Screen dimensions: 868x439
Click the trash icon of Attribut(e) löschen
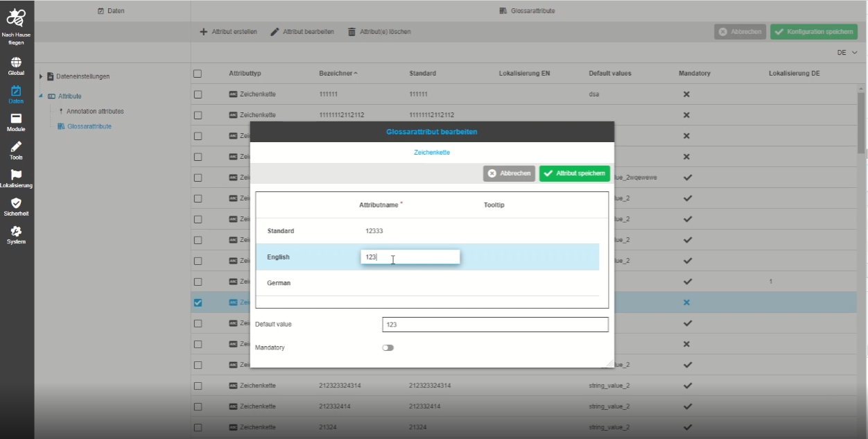click(x=351, y=32)
